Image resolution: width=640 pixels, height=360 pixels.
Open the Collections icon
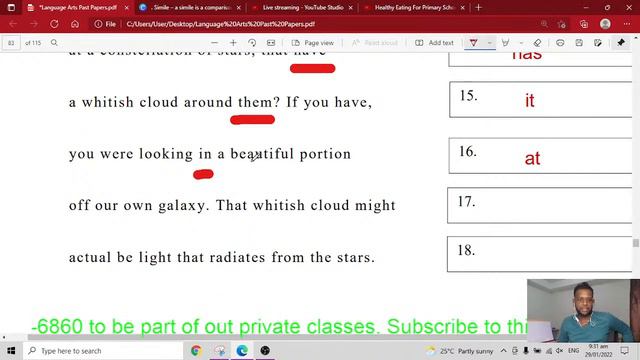(x=584, y=24)
